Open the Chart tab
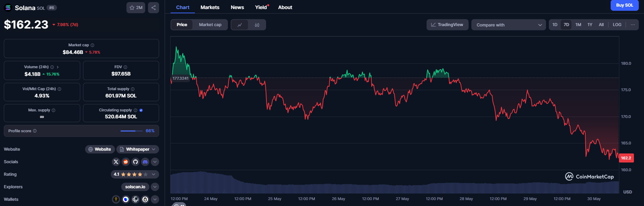 [x=183, y=7]
